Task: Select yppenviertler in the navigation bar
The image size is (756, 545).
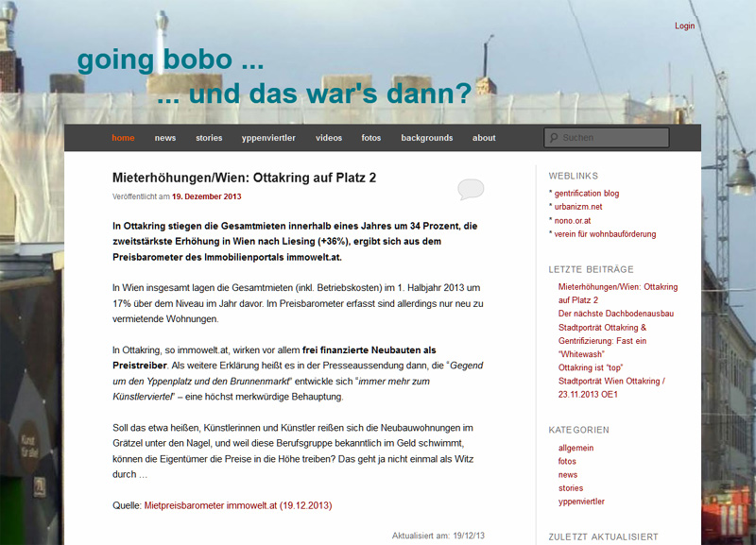Action: coord(268,138)
